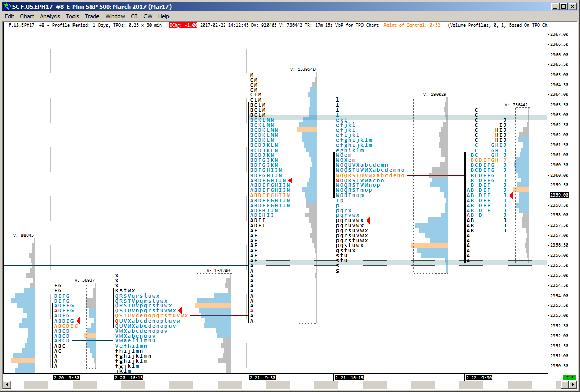Open the Window menu
Viewport: 580px width, 392px height.
pos(115,16)
